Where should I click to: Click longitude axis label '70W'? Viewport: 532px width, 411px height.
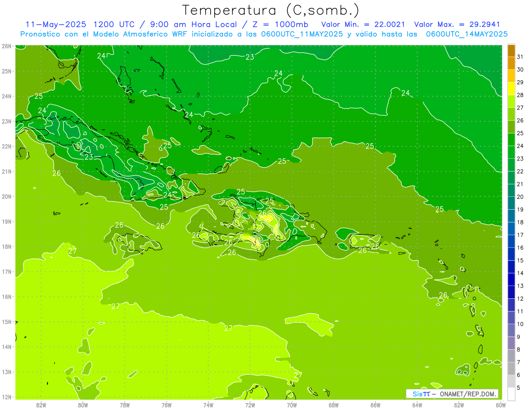pyautogui.click(x=292, y=405)
